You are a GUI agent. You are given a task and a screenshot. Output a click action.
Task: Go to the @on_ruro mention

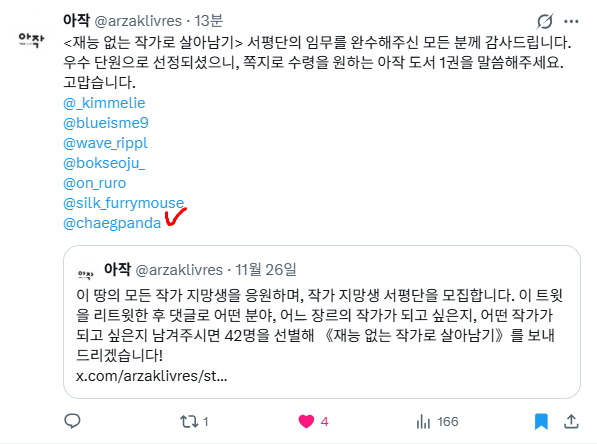coord(94,183)
